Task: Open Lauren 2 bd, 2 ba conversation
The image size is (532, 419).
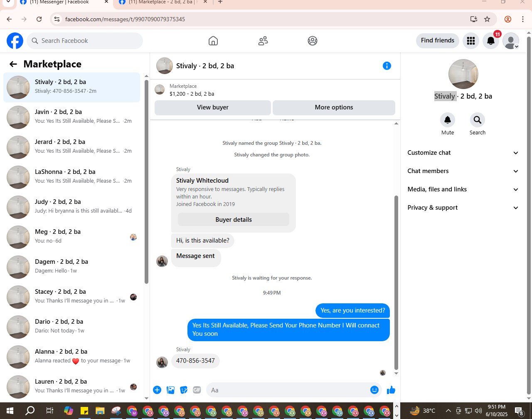Action: (x=72, y=387)
